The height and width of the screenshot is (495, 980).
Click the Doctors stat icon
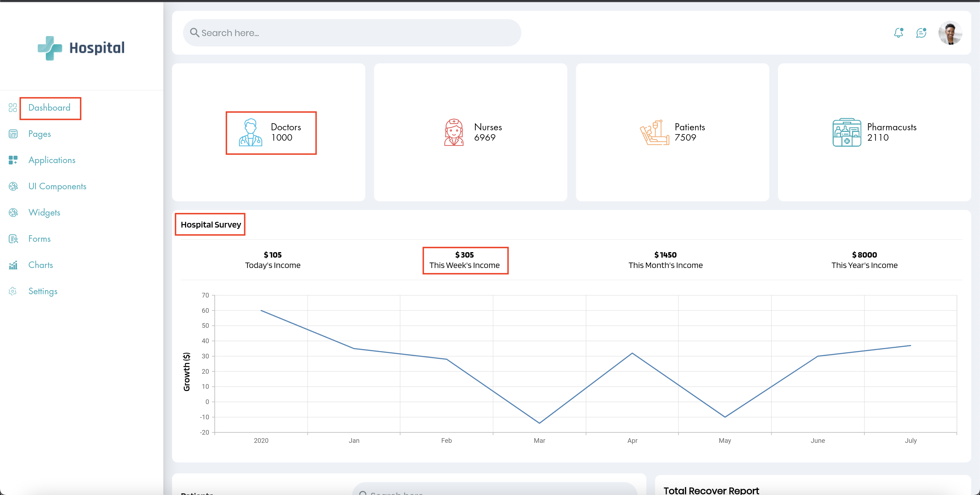(x=250, y=132)
